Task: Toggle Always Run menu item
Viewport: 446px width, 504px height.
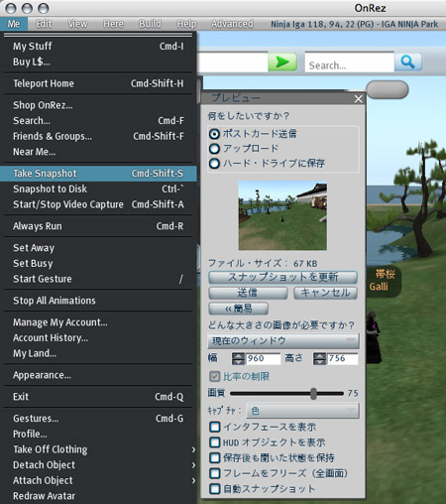Action: 98,226
